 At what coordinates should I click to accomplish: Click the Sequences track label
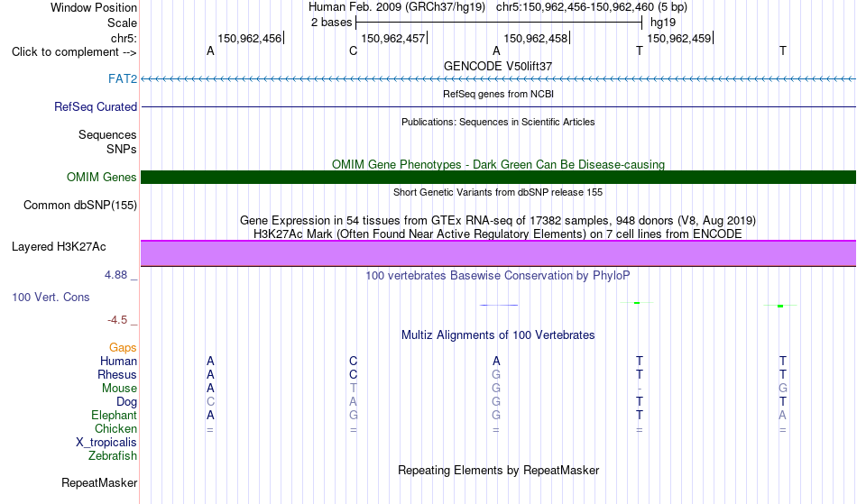[x=107, y=135]
